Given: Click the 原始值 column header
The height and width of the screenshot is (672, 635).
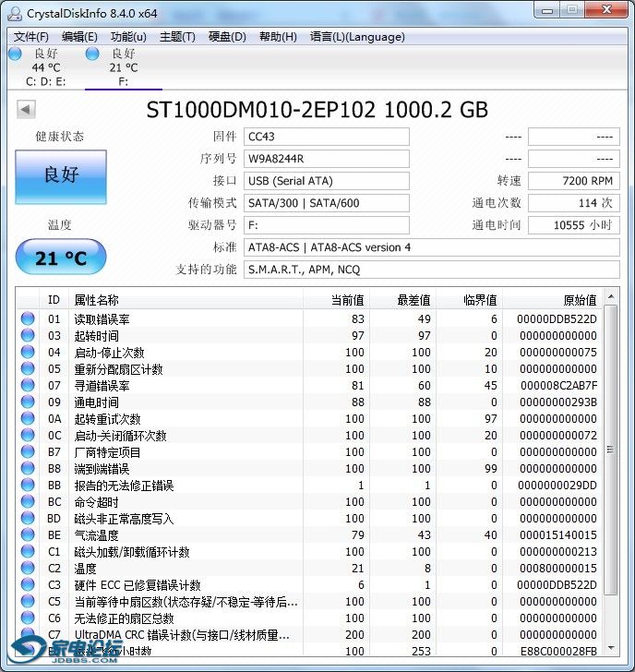Looking at the screenshot, I should click(x=553, y=300).
